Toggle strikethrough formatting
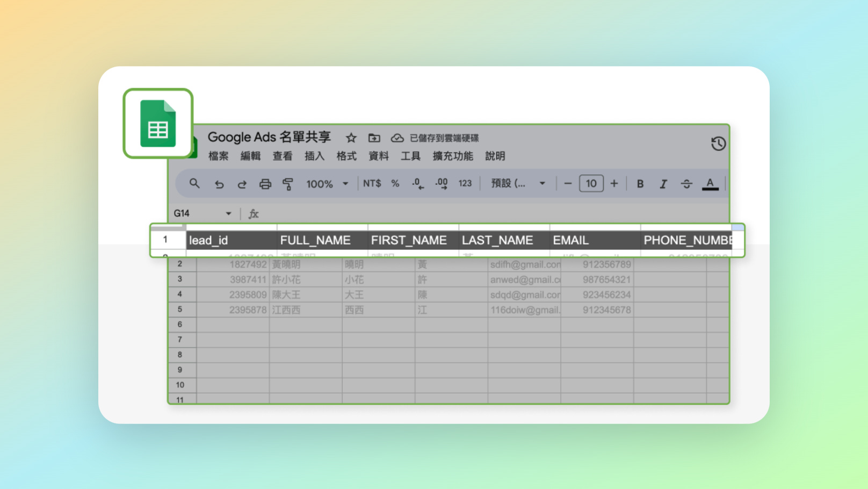 [686, 184]
